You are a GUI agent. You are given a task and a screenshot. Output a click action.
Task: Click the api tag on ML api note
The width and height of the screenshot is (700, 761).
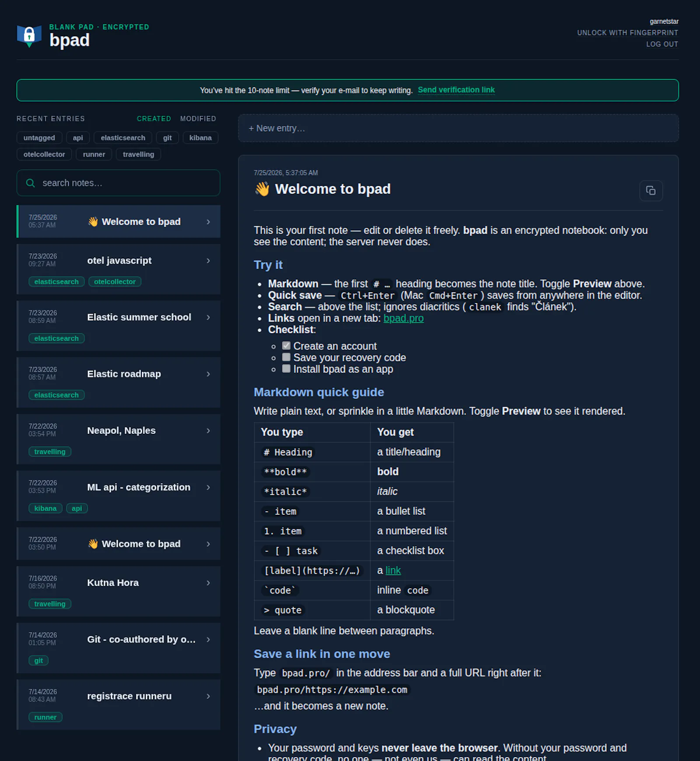click(x=77, y=508)
